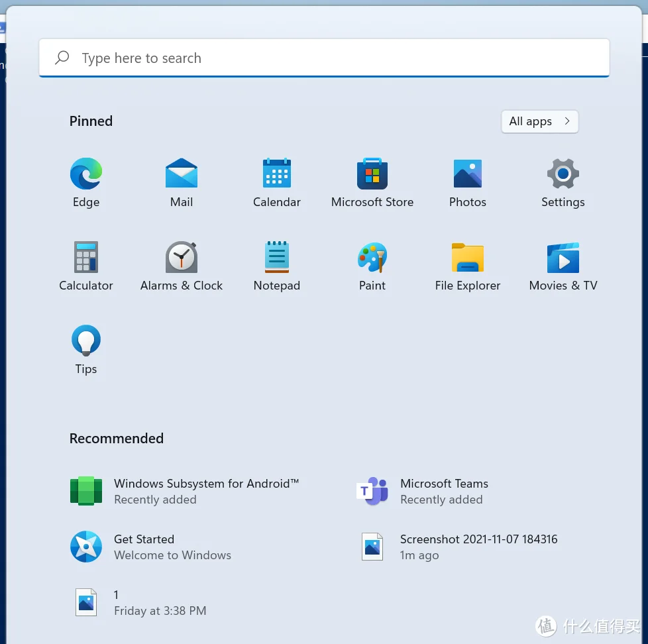Click the Pinned section heading
648x644 pixels.
point(91,121)
